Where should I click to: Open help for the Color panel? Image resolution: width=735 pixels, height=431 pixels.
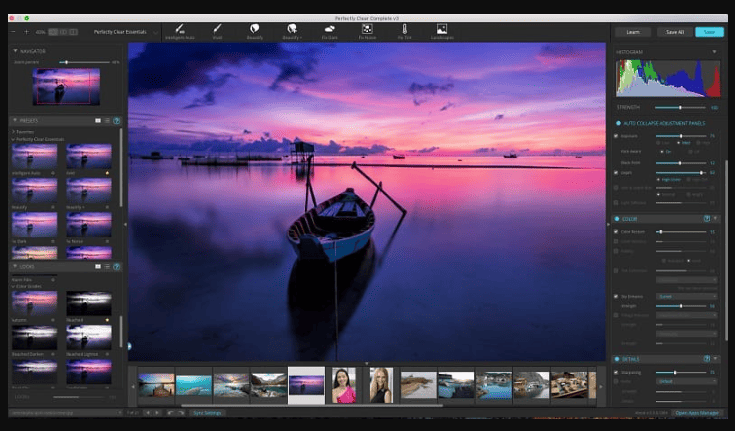pyautogui.click(x=707, y=219)
